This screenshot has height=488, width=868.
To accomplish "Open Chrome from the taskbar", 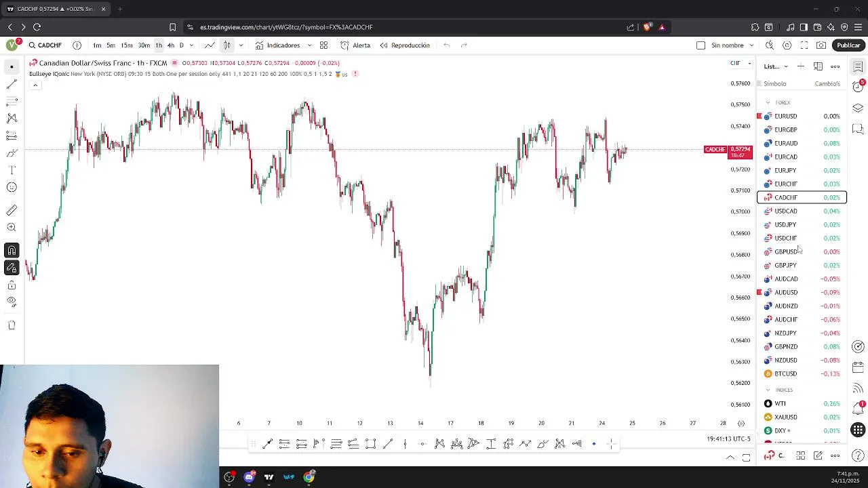I will (x=309, y=477).
